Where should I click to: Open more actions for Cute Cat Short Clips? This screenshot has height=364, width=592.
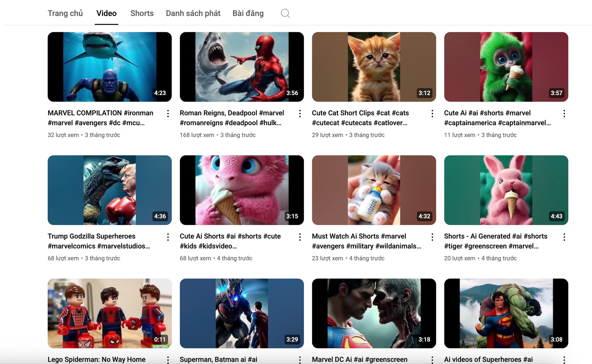(x=432, y=114)
